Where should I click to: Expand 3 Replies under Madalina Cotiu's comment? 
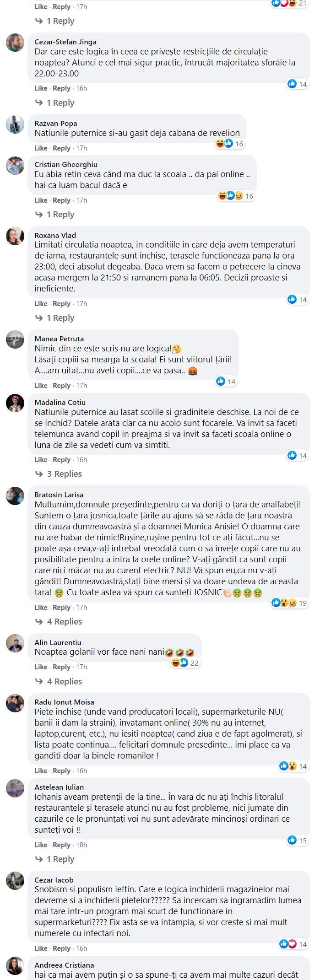59,474
